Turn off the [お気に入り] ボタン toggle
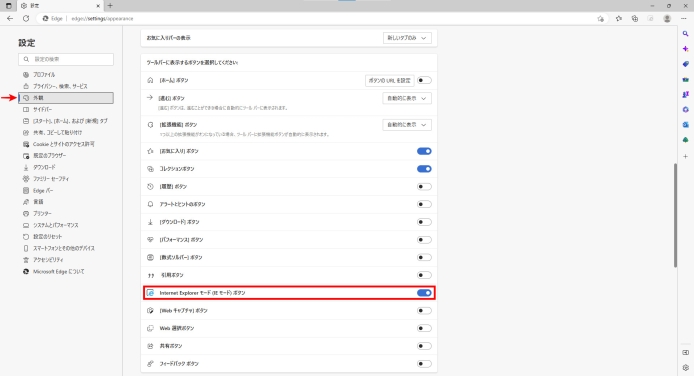Image resolution: width=694 pixels, height=376 pixels. (x=424, y=151)
